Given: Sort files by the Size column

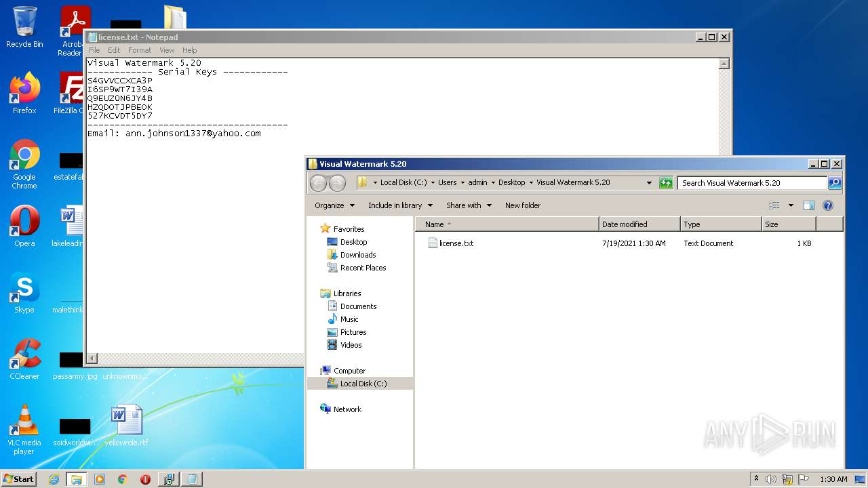Looking at the screenshot, I should (789, 224).
